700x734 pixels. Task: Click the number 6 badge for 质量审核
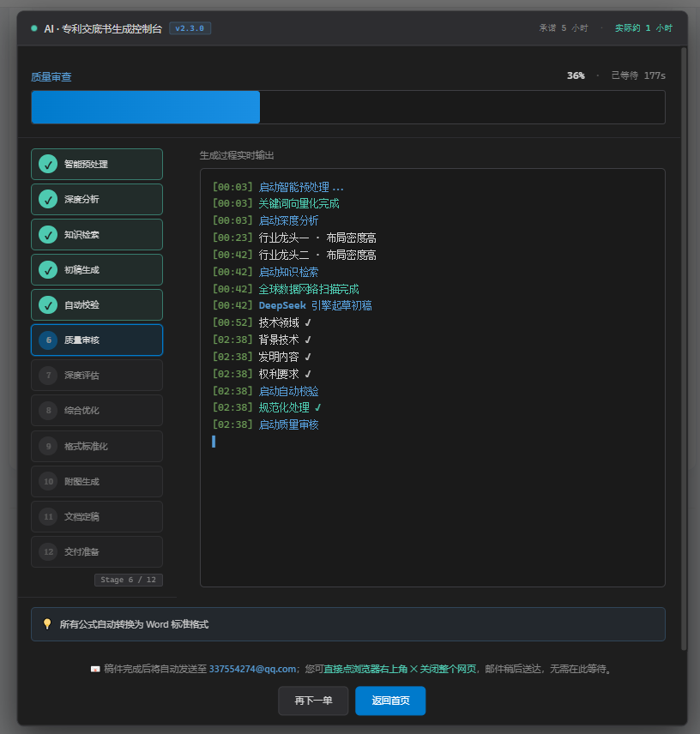[x=48, y=340]
